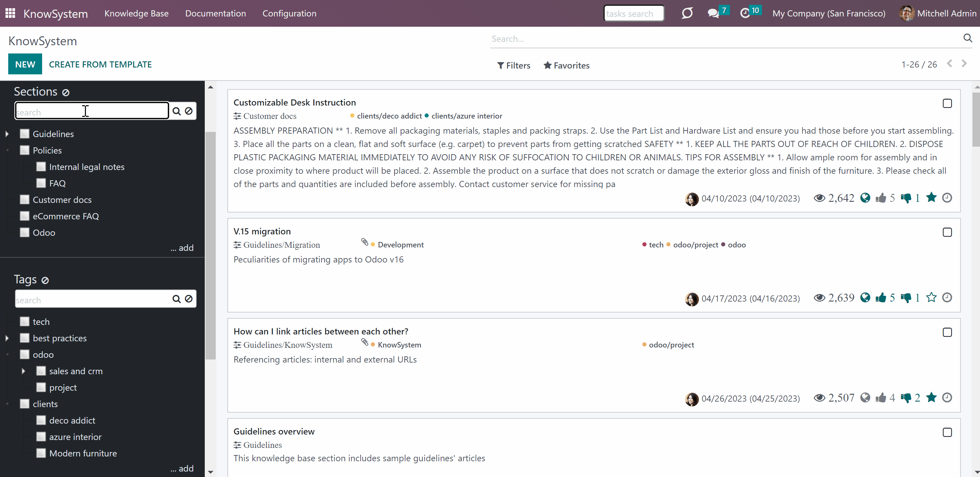Click '... add' link under Tags
The height and width of the screenshot is (477, 980).
coord(182,468)
